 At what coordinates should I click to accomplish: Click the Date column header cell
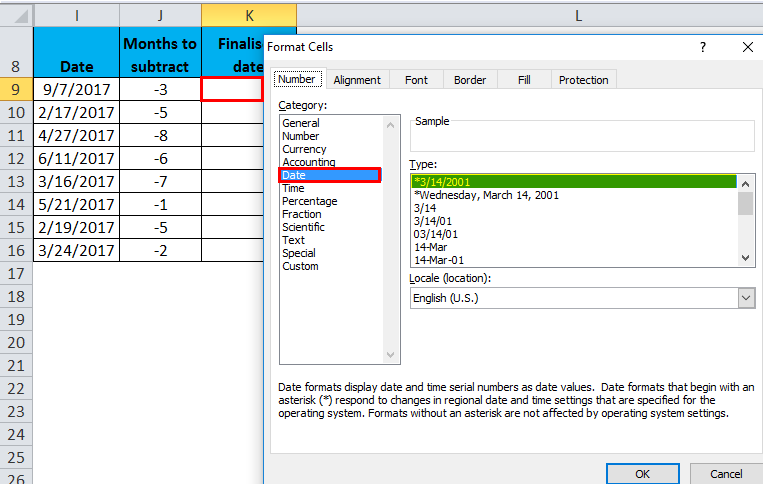click(76, 53)
